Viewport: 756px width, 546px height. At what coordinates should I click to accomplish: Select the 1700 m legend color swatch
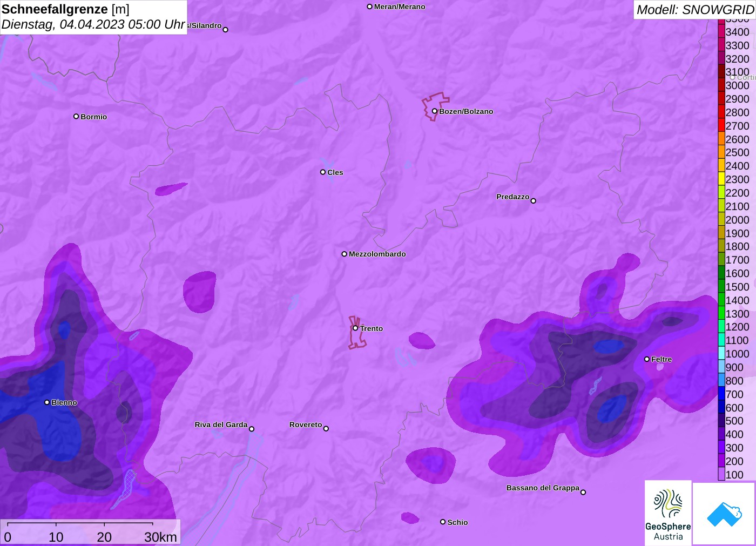coord(721,260)
